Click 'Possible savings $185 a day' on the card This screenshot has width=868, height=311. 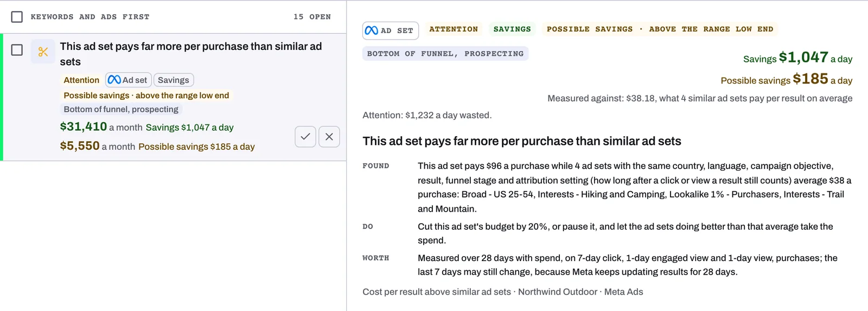(x=196, y=147)
